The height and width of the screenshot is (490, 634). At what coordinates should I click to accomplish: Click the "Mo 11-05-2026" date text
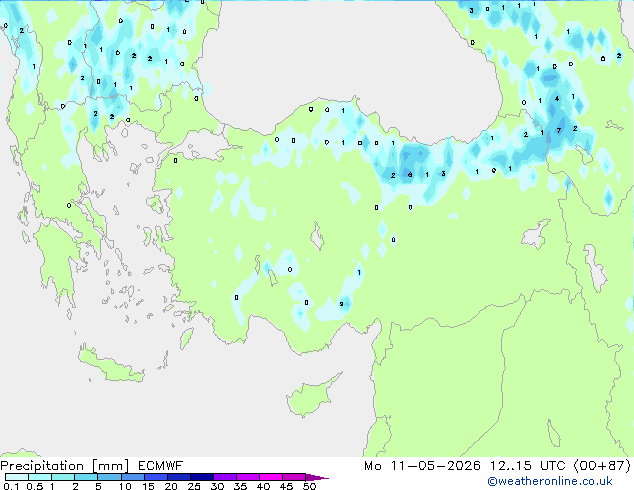tap(422, 466)
